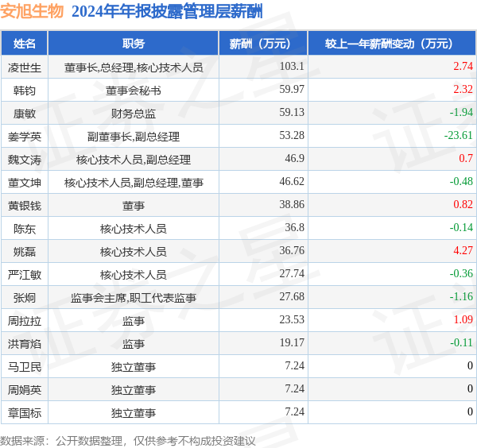Select the name 黄银钱
This screenshot has height=448, width=477.
tap(25, 206)
